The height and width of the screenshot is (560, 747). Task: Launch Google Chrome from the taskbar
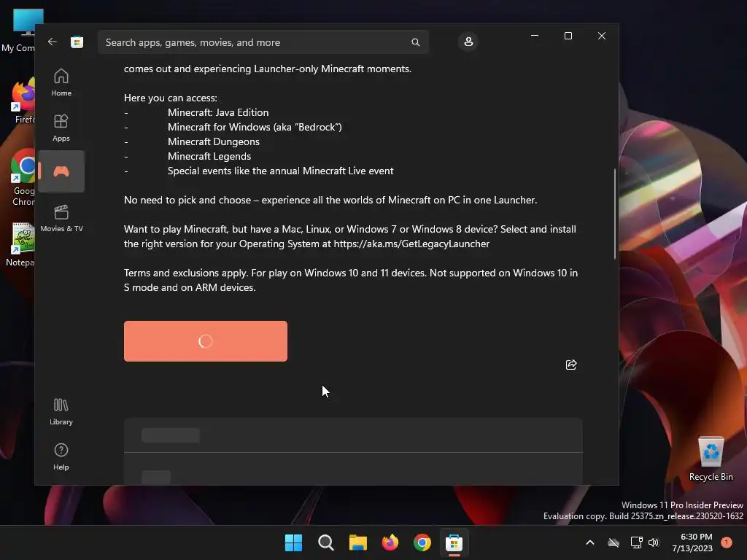[422, 542]
